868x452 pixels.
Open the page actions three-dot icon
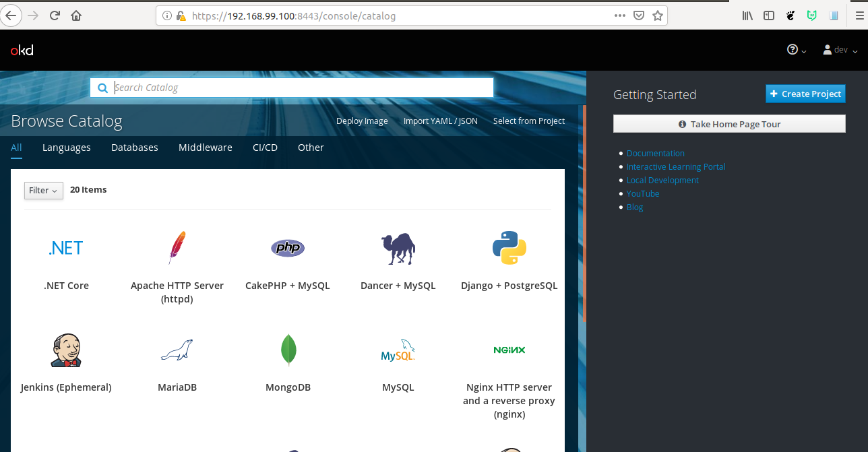620,15
